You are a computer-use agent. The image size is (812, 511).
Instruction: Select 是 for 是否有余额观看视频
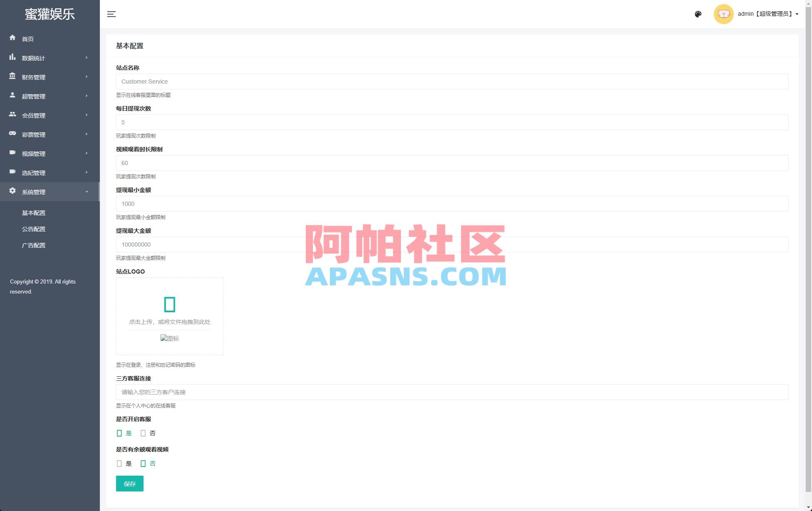point(119,463)
